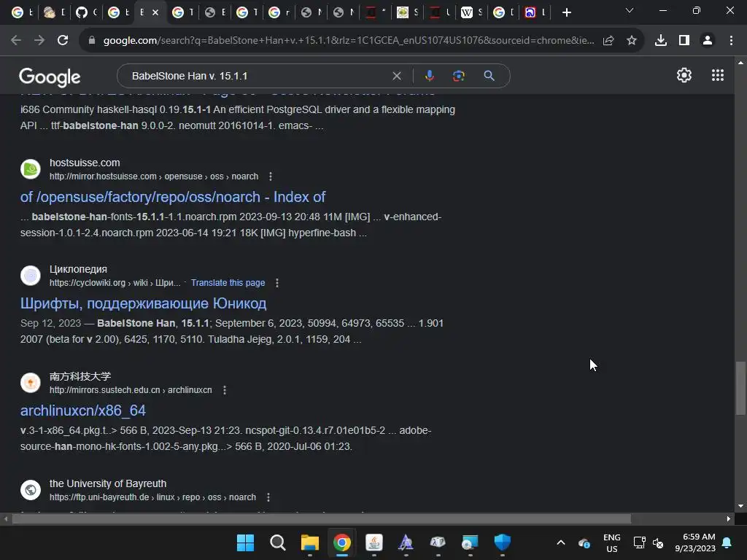The height and width of the screenshot is (560, 747).
Task: Open the clock showing 6:59 AM
Action: 695,542
